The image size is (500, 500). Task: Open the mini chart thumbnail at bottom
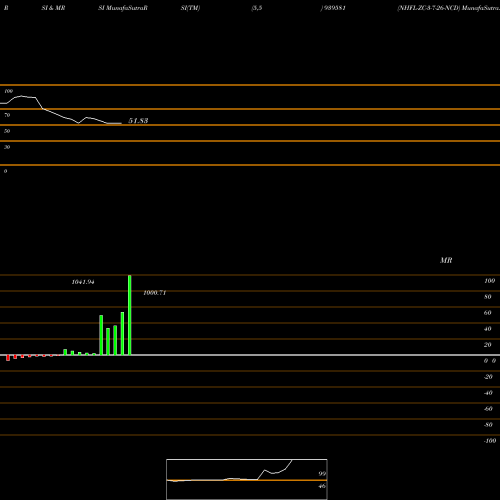pyautogui.click(x=247, y=479)
